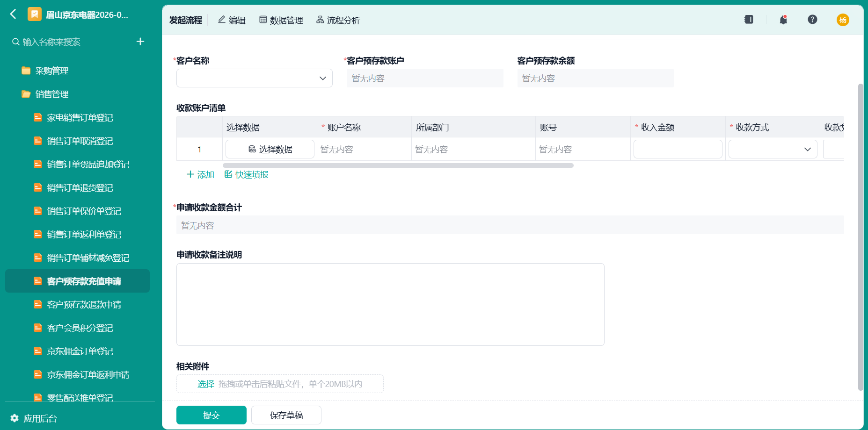Click the notebook icon in header
The height and width of the screenshot is (430, 868).
[x=749, y=20]
